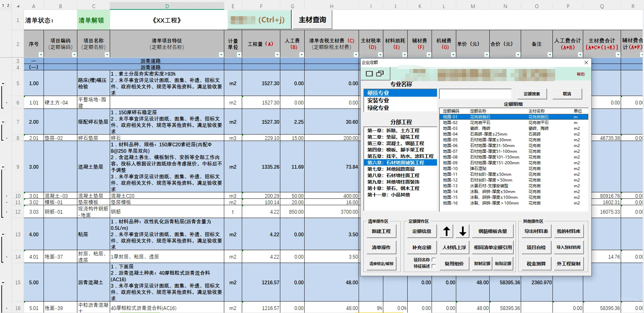Switch to the 安装专业 category
644x313 pixels.
(x=379, y=100)
